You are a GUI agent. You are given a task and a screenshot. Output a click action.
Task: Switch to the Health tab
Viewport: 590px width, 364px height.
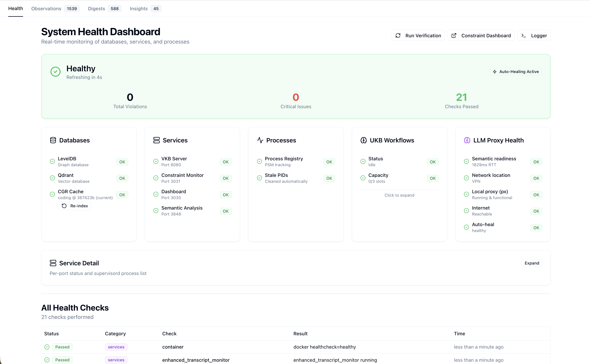point(16,8)
